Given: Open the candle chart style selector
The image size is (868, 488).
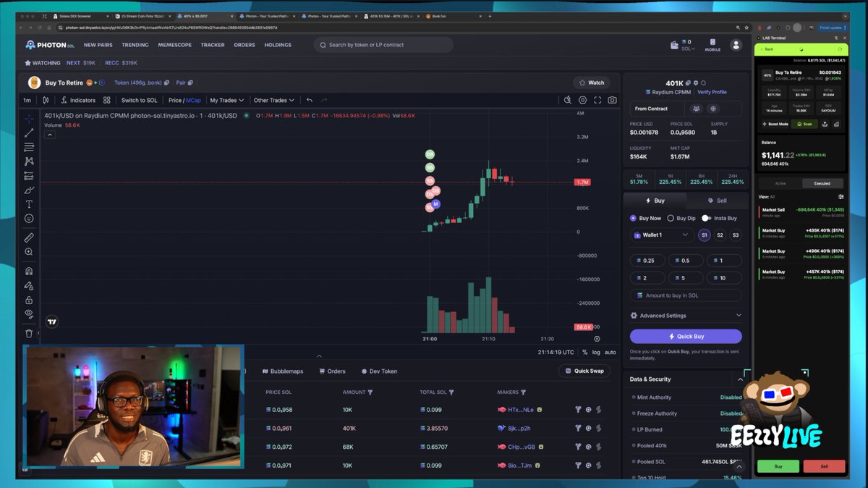Looking at the screenshot, I should [47, 100].
